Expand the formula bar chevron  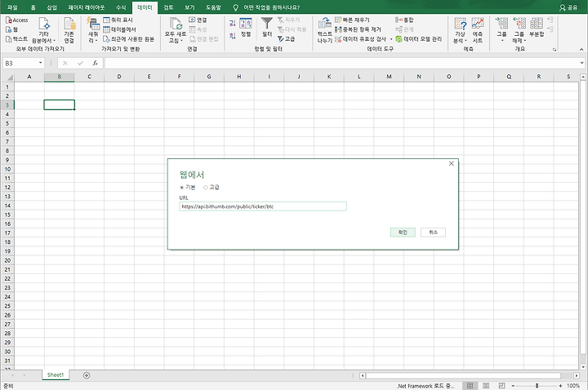[x=581, y=63]
